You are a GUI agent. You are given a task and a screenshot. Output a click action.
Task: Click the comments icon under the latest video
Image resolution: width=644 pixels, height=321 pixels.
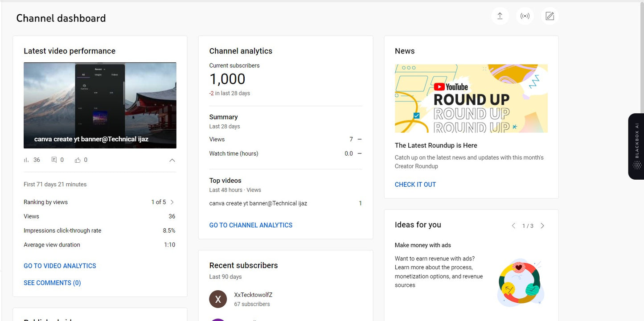pos(54,160)
